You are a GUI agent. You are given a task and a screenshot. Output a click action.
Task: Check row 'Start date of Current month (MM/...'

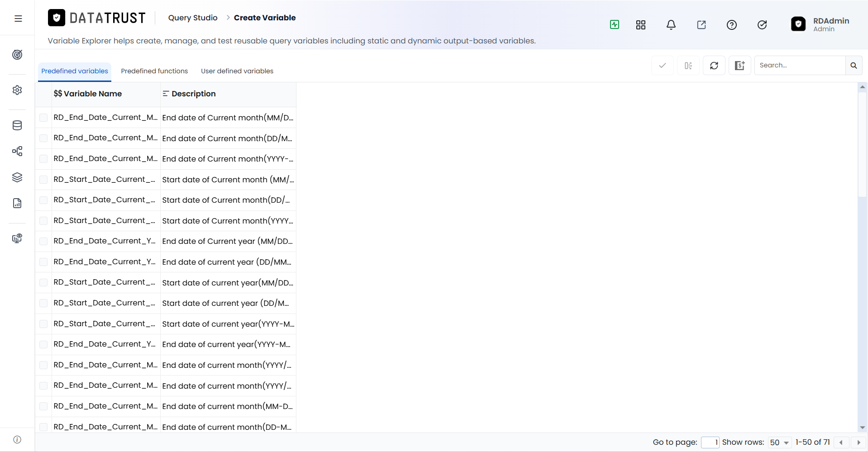pos(43,180)
